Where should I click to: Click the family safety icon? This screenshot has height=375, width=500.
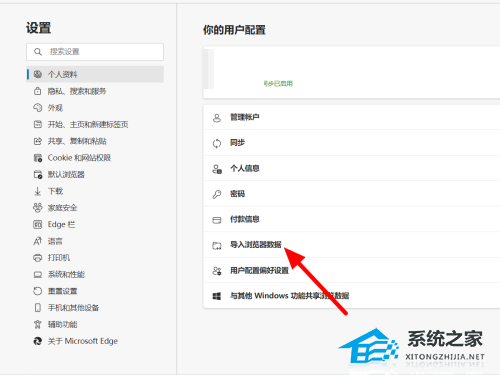pos(38,208)
